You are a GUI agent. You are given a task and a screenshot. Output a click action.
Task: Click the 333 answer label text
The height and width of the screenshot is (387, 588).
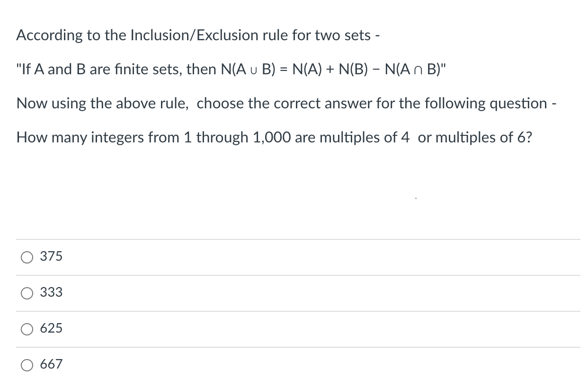coord(51,293)
